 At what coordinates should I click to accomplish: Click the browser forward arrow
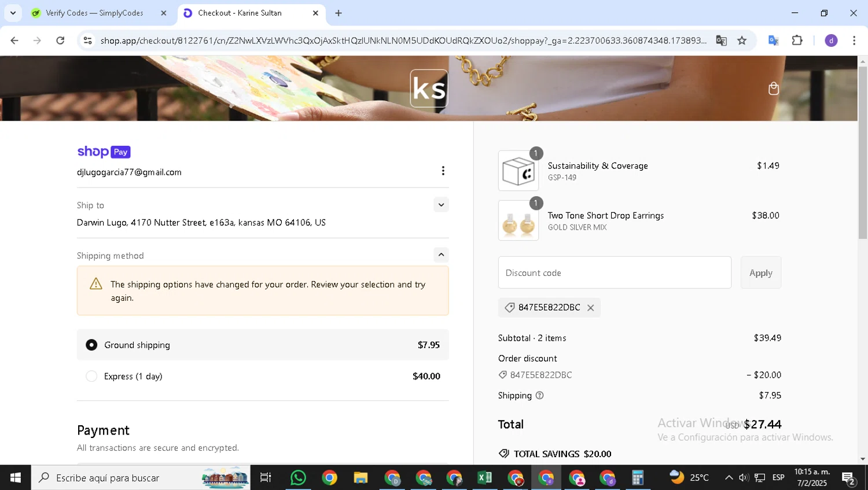(37, 40)
